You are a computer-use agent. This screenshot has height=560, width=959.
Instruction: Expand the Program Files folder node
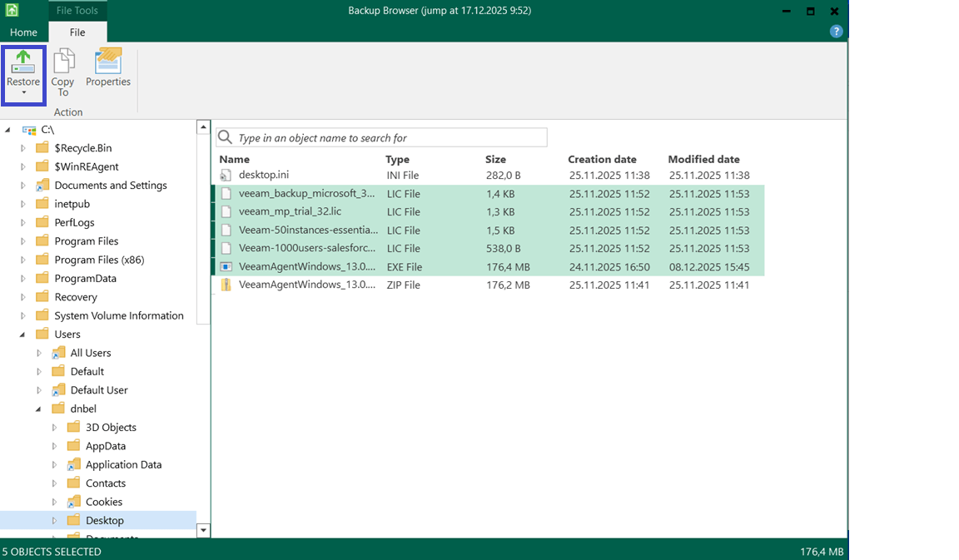[x=23, y=241]
